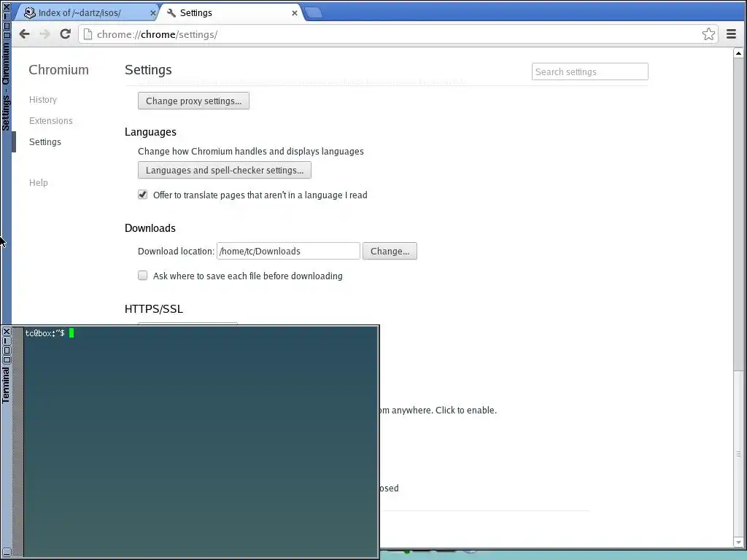The image size is (747, 560).
Task: Close the Terminal window
Action: click(x=7, y=332)
